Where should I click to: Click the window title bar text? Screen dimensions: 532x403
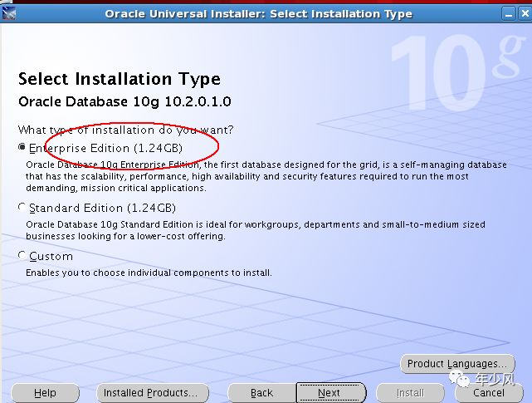click(259, 14)
